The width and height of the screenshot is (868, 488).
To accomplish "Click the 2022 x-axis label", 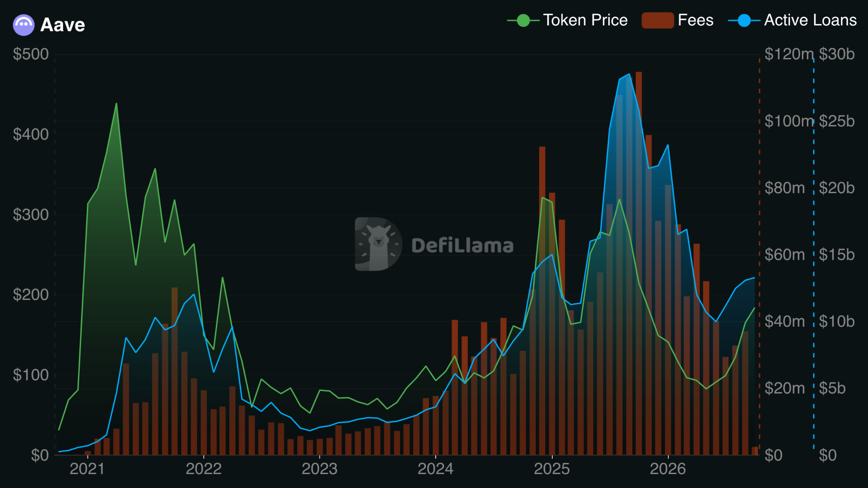I will (x=203, y=469).
